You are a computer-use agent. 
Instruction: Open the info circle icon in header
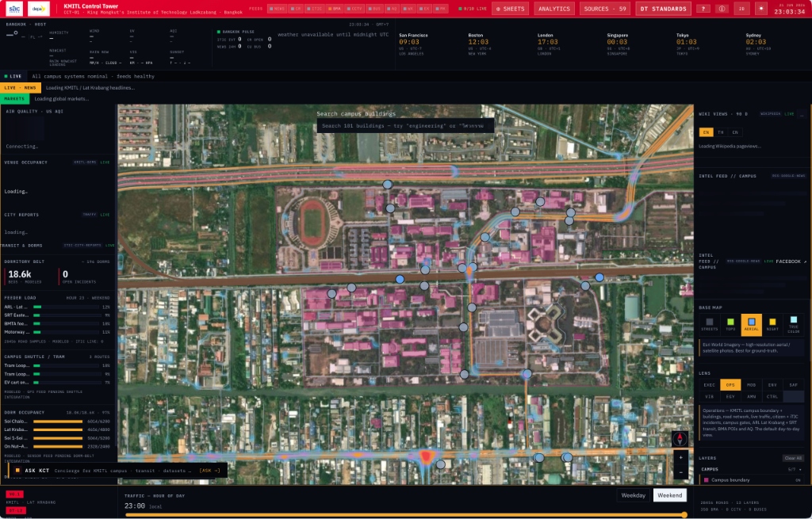tap(722, 9)
